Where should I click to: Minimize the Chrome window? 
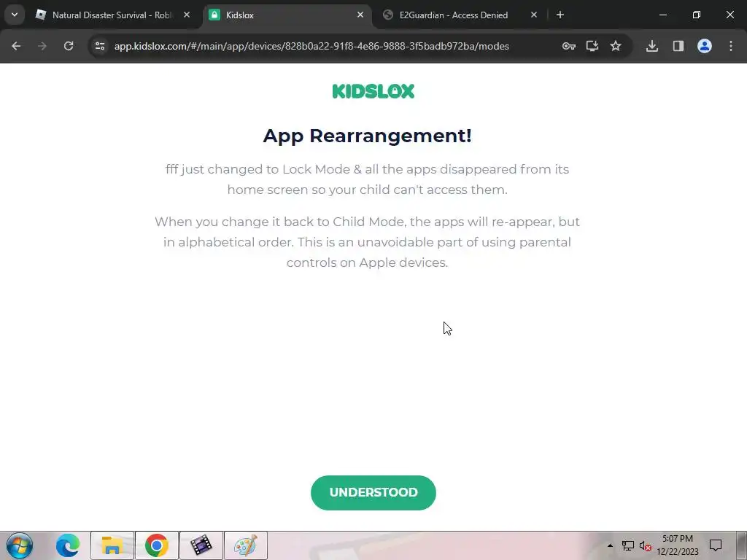[x=662, y=15]
